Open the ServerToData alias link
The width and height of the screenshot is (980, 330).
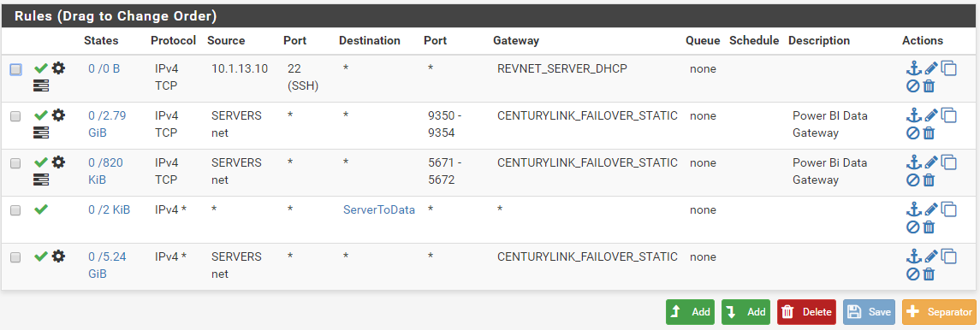(379, 210)
